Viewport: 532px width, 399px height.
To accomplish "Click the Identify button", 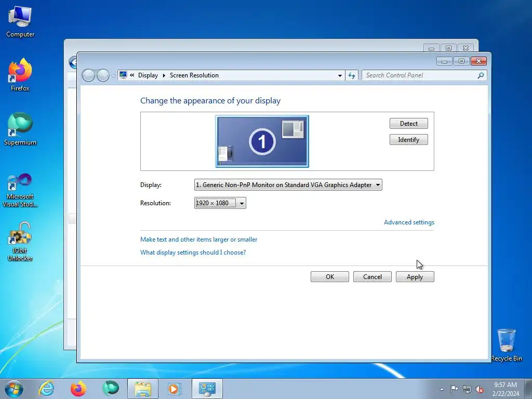I will point(408,140).
